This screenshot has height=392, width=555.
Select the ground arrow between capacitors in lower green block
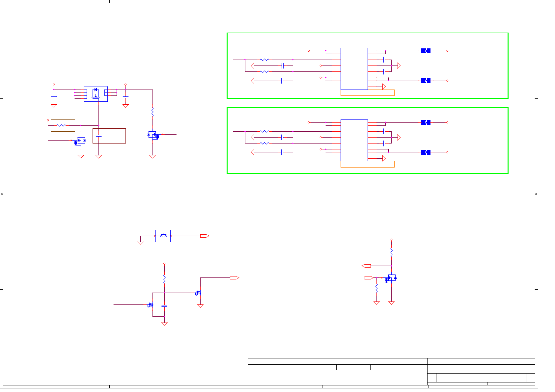[x=399, y=137]
